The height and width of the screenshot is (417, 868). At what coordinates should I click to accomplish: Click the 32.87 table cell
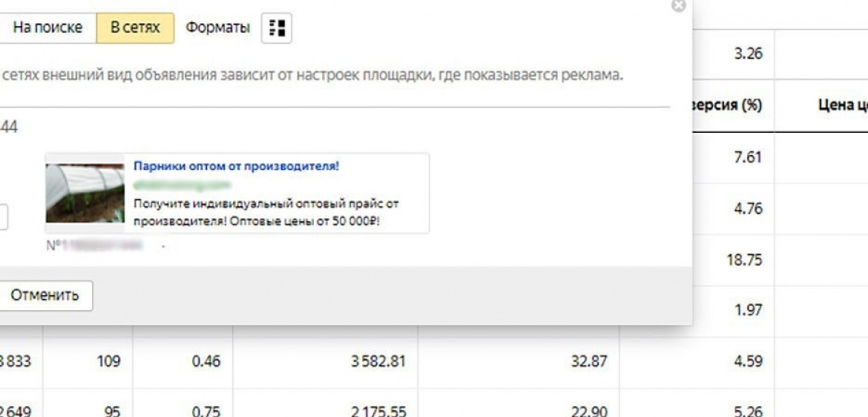(x=590, y=362)
